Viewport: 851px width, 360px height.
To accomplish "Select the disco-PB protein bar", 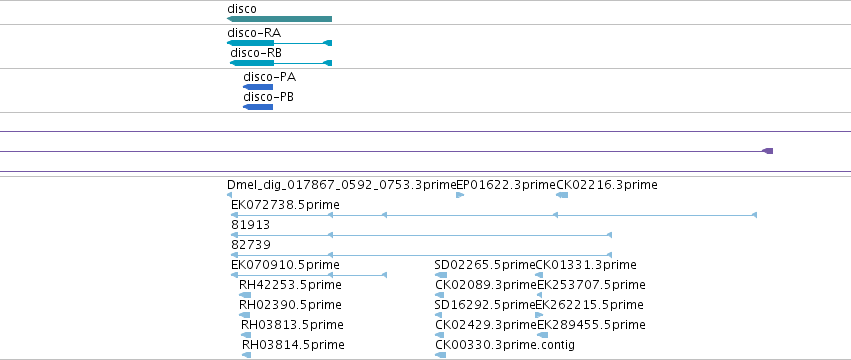I will point(258,107).
